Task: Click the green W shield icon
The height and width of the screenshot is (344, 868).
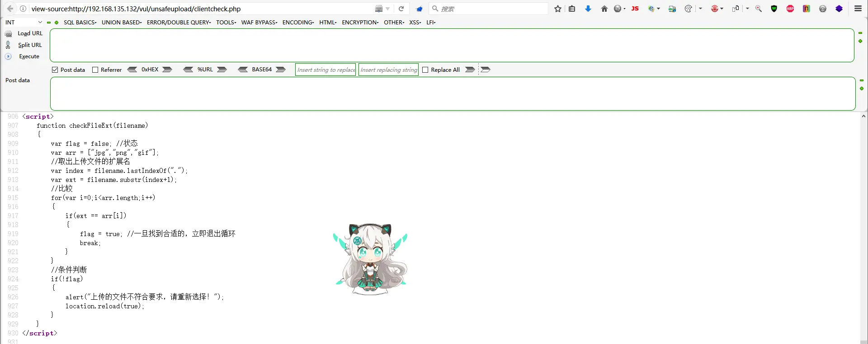Action: (774, 9)
